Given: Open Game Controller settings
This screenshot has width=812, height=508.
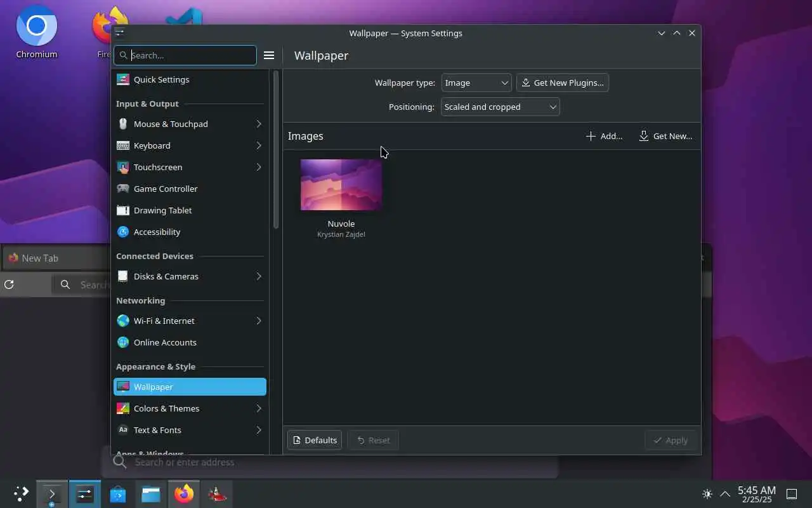Looking at the screenshot, I should 190,189.
